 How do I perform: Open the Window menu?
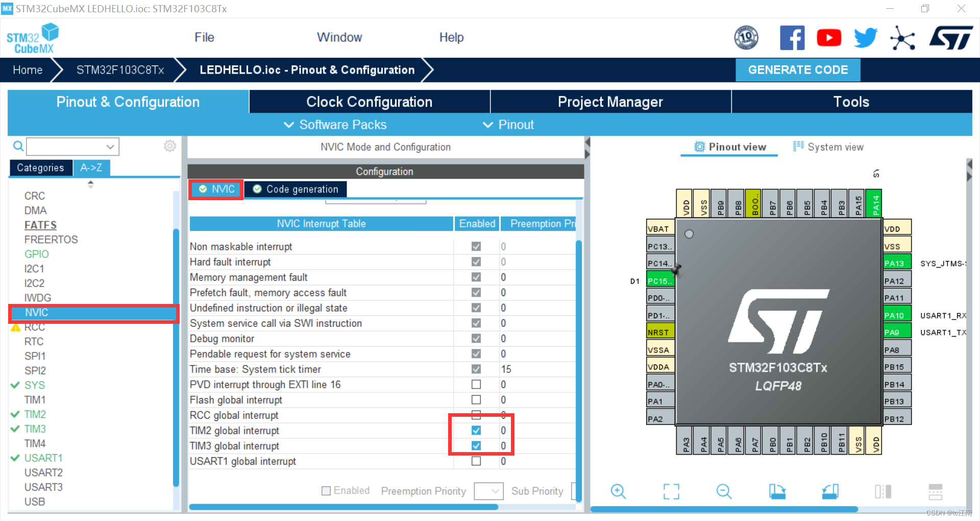pyautogui.click(x=339, y=37)
